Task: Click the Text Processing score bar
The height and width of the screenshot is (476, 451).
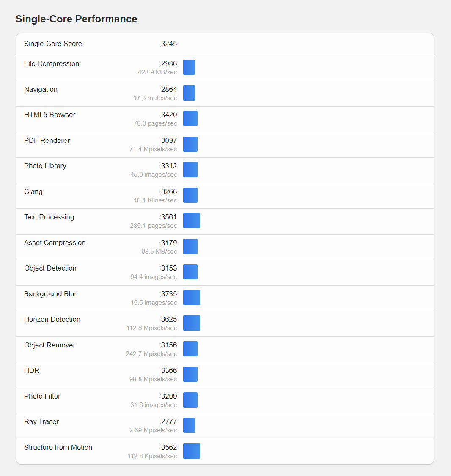Action: click(x=192, y=221)
